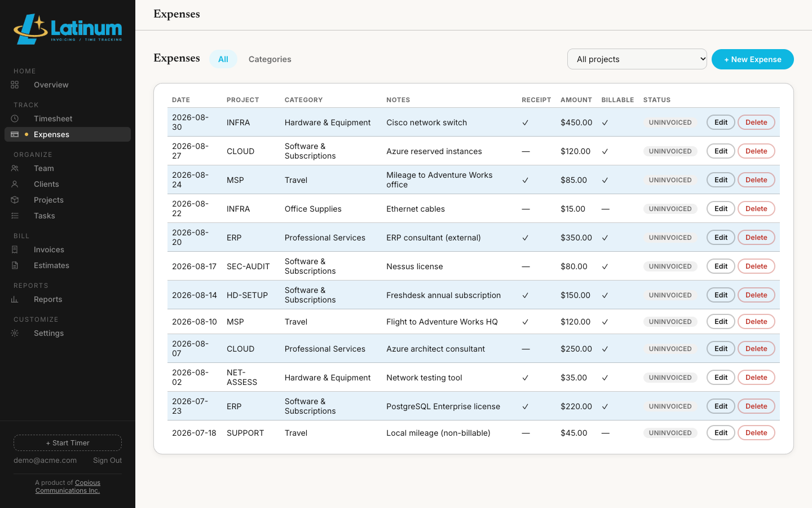The width and height of the screenshot is (812, 508).
Task: Click the Invoices document icon
Action: pyautogui.click(x=15, y=249)
